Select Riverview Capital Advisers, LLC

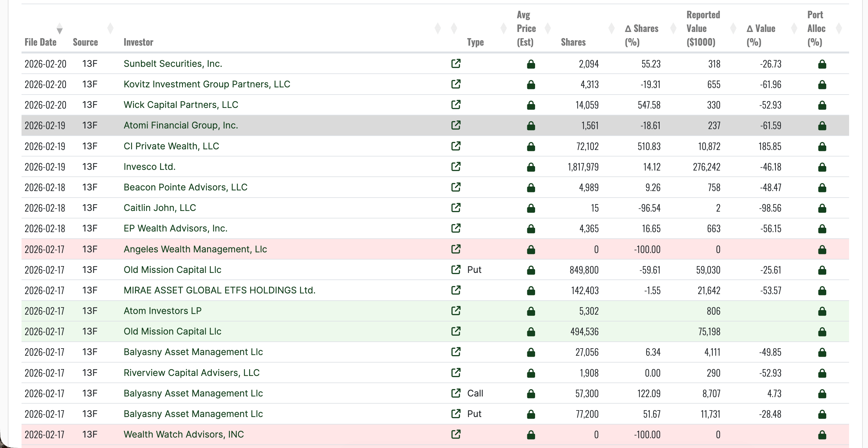pos(191,373)
